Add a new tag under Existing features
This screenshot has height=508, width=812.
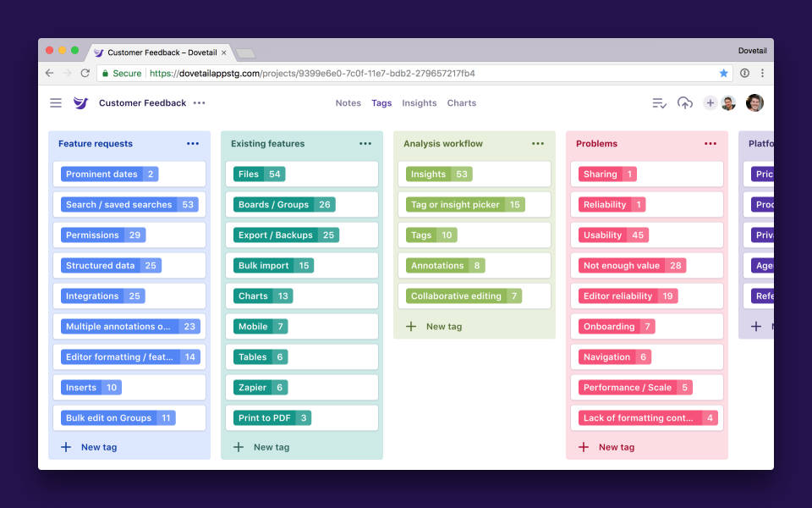tap(262, 447)
